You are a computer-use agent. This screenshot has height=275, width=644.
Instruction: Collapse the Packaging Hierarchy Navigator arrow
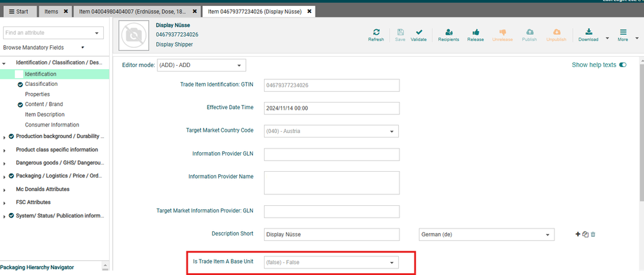pyautogui.click(x=105, y=265)
